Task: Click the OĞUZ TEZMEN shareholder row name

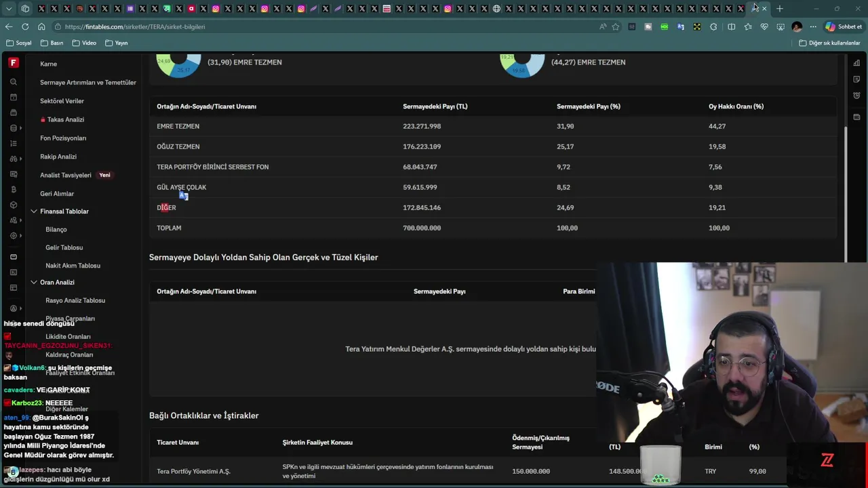Action: (178, 146)
